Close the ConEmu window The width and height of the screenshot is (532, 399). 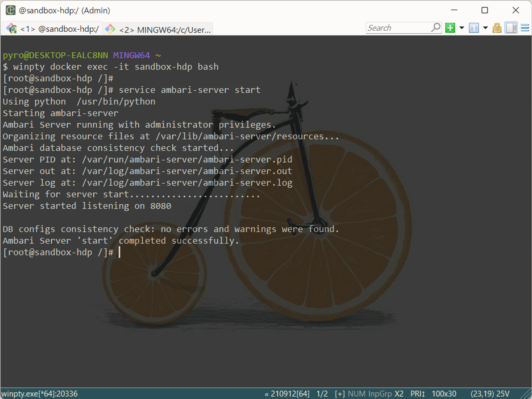516,10
